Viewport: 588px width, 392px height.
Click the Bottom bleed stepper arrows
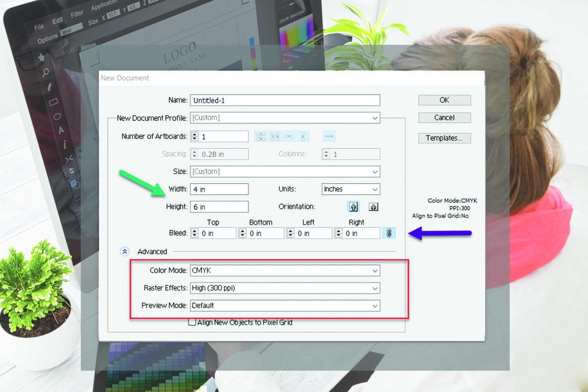[x=243, y=233]
